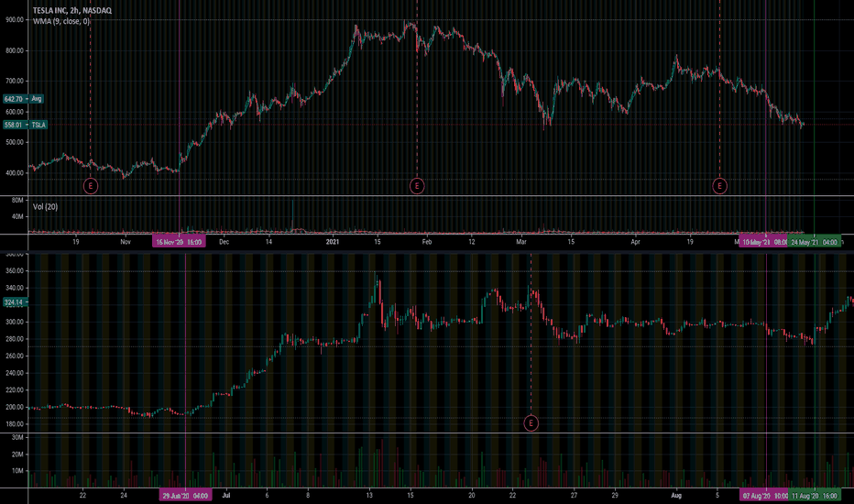Click the 800.00 price axis label

click(15, 50)
